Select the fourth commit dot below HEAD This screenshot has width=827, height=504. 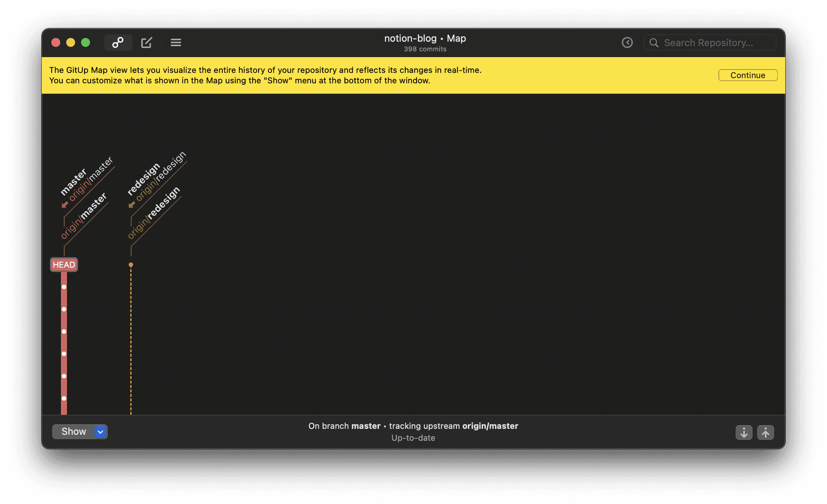click(x=64, y=354)
